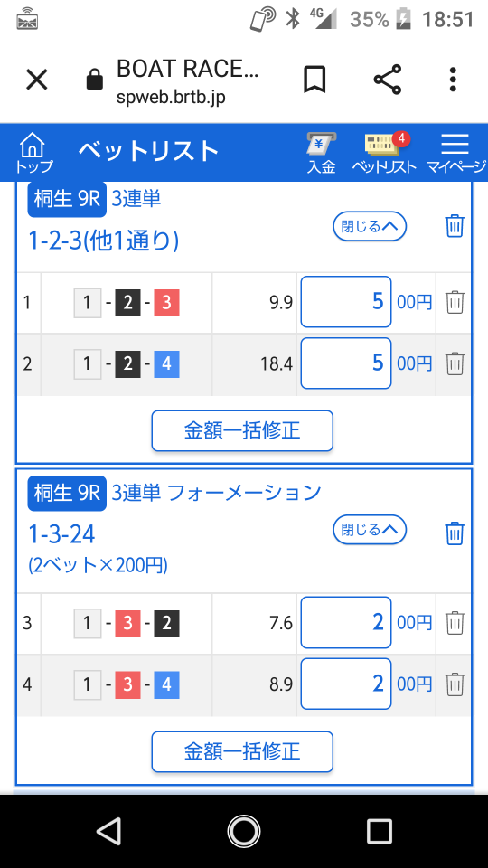Bookmark this page in browser bar
This screenshot has height=868, width=488.
[x=314, y=80]
